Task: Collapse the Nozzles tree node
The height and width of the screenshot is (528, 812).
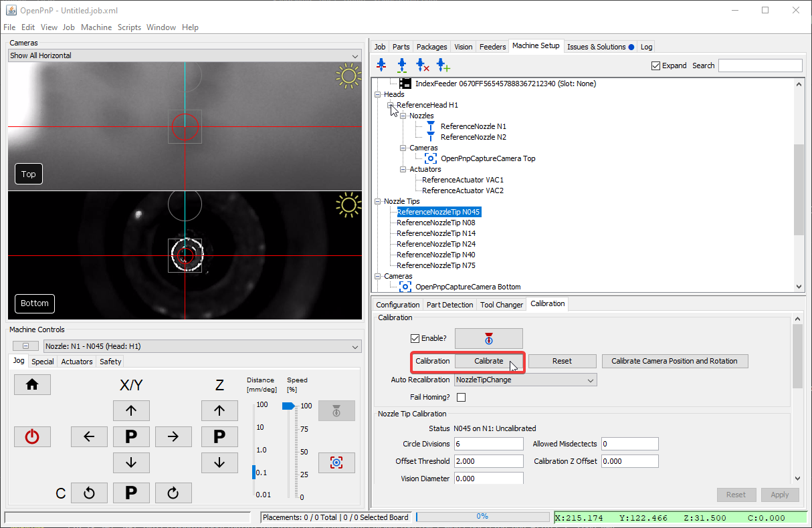Action: [403, 116]
